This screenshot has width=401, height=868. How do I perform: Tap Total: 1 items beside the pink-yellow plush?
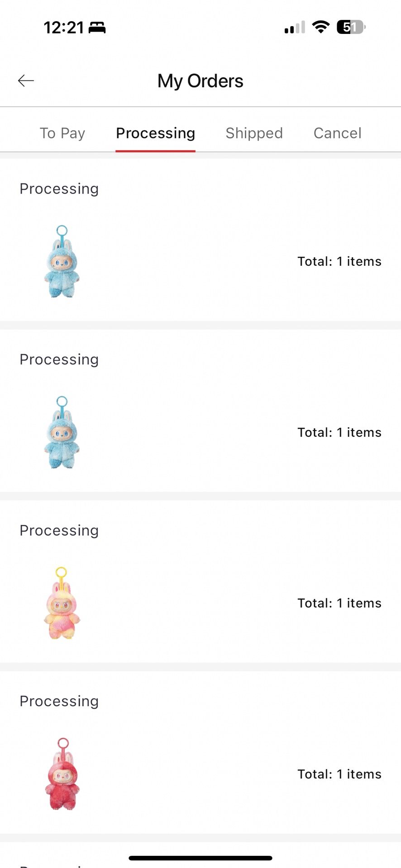[x=339, y=603]
